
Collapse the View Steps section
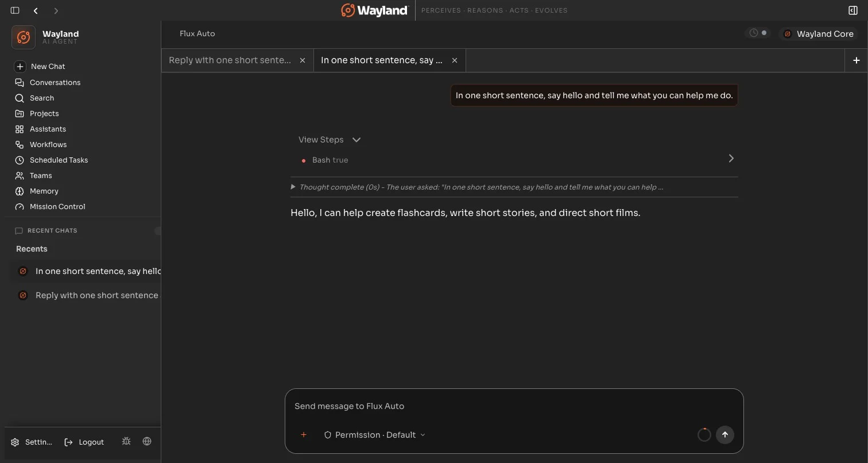pos(330,140)
